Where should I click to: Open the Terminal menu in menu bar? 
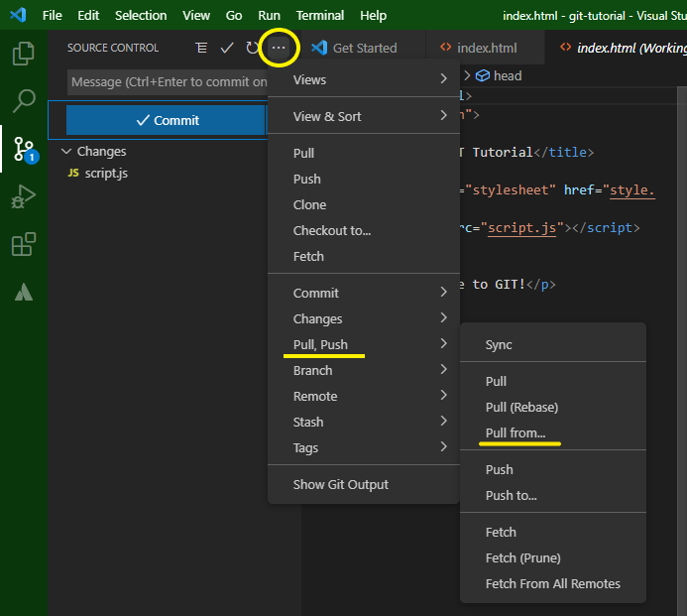tap(319, 15)
